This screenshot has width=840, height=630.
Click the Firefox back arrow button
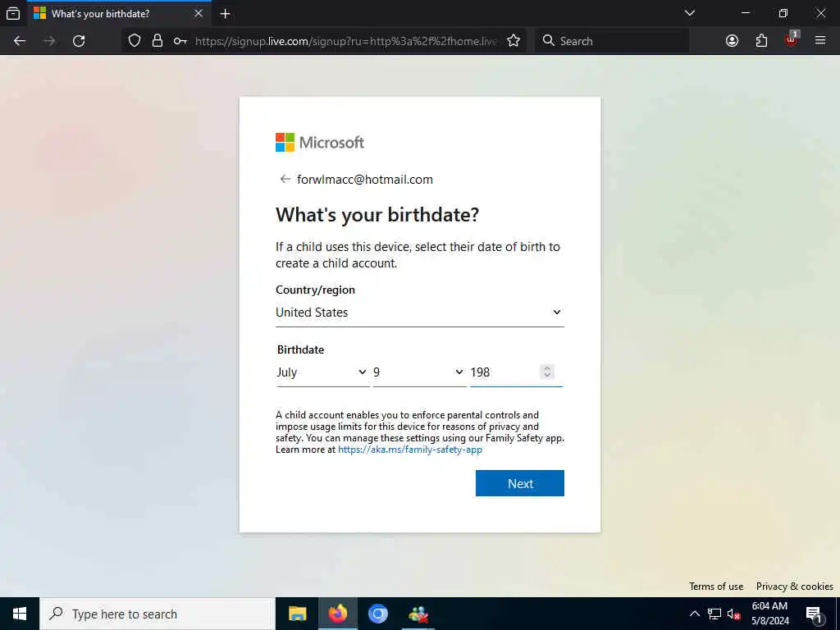pos(20,41)
